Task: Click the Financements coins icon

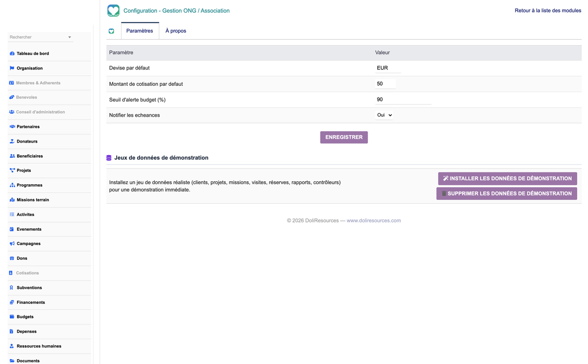Action: click(12, 302)
